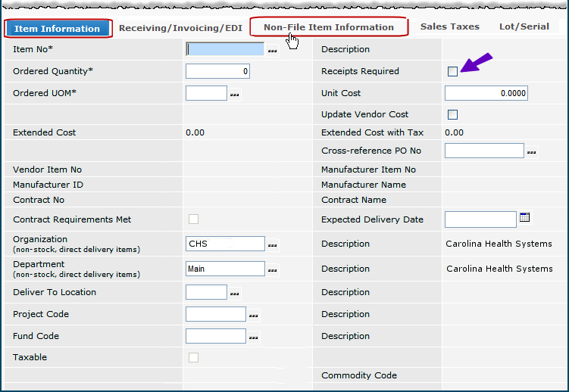The height and width of the screenshot is (392, 569).
Task: Enable the Receipts Required checkbox
Action: pyautogui.click(x=453, y=72)
